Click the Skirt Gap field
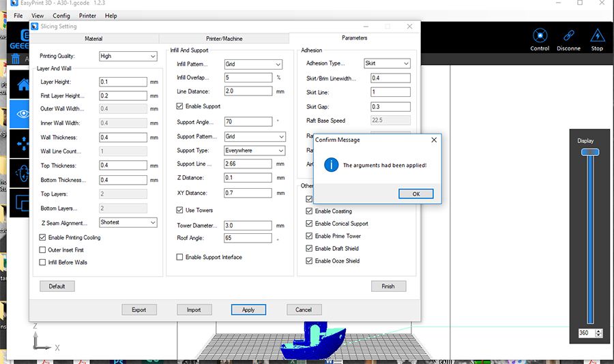This screenshot has height=364, width=614. point(390,107)
